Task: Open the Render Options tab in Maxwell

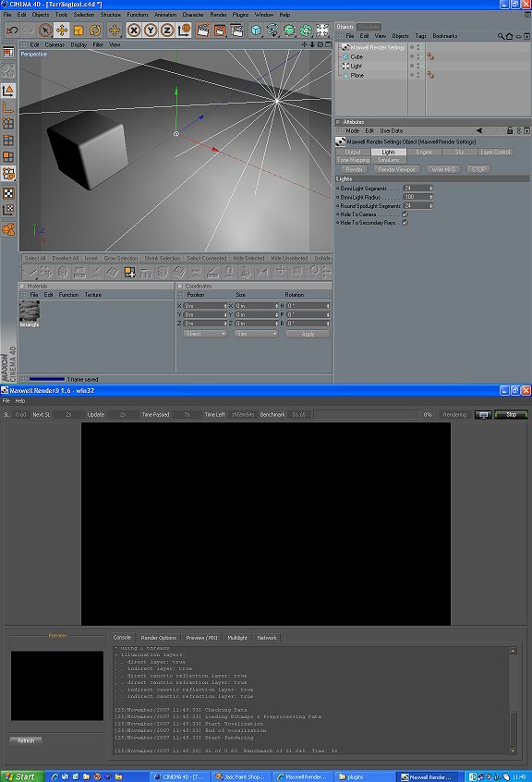Action: coord(159,638)
